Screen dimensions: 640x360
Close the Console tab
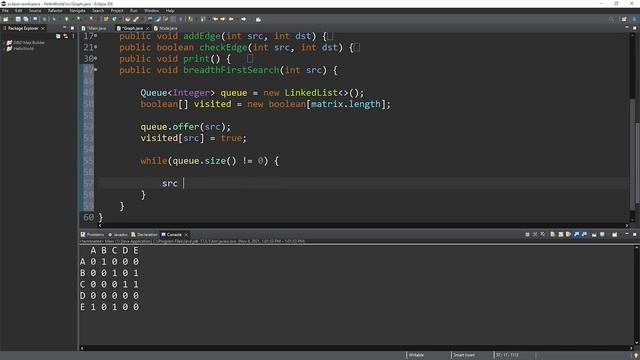[x=186, y=235]
